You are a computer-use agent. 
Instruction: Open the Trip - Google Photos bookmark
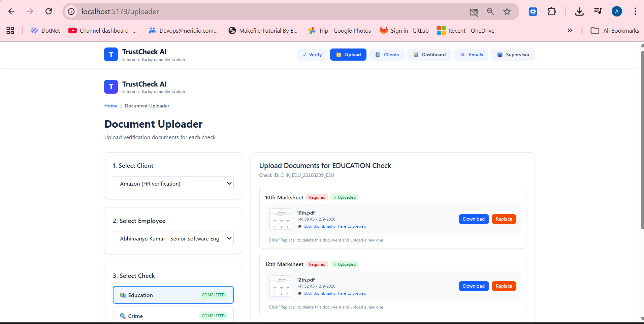[339, 31]
